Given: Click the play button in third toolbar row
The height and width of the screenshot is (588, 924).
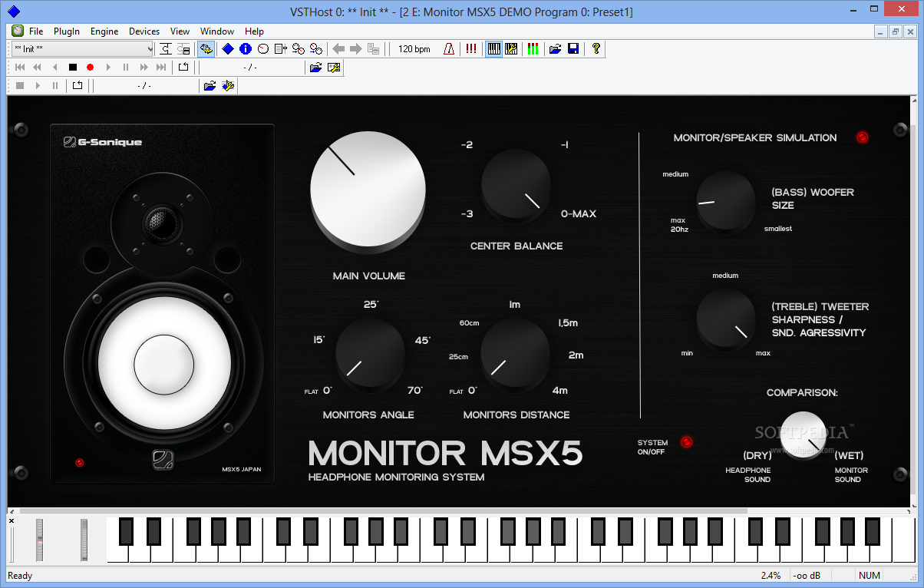Looking at the screenshot, I should pyautogui.click(x=38, y=86).
